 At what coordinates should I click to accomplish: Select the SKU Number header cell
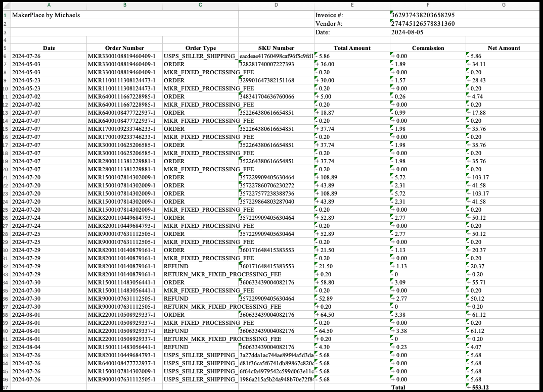276,48
